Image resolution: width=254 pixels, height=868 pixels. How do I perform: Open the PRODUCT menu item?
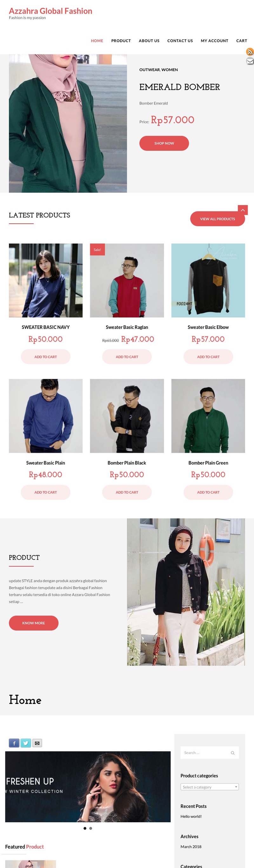click(121, 41)
